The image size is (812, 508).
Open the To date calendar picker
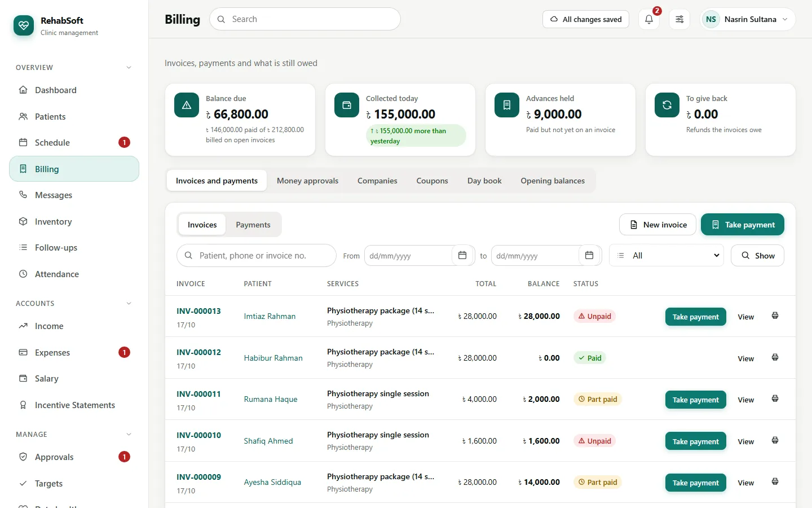pyautogui.click(x=589, y=256)
